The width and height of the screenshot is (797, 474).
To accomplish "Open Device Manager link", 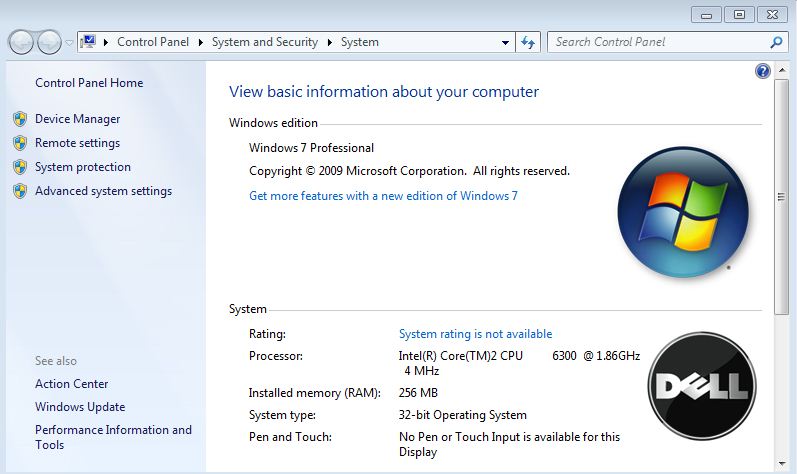I will point(77,119).
